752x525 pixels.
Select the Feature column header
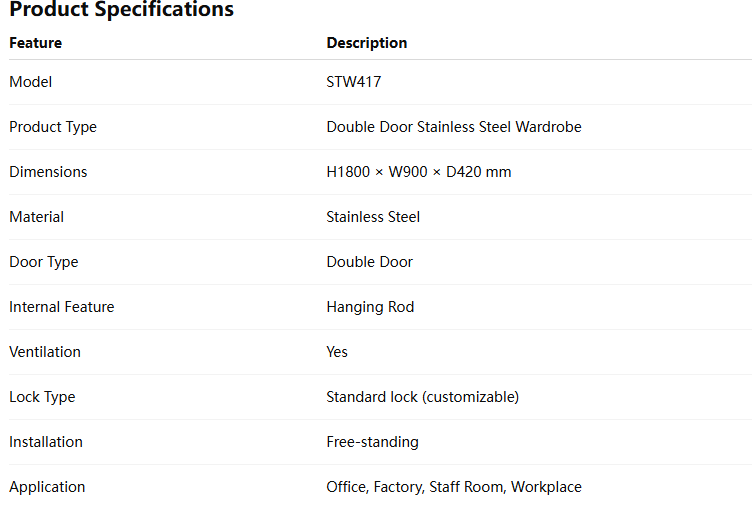point(35,43)
